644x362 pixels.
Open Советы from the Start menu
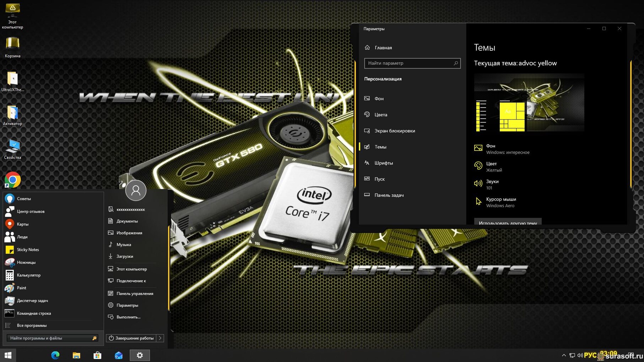point(53,199)
